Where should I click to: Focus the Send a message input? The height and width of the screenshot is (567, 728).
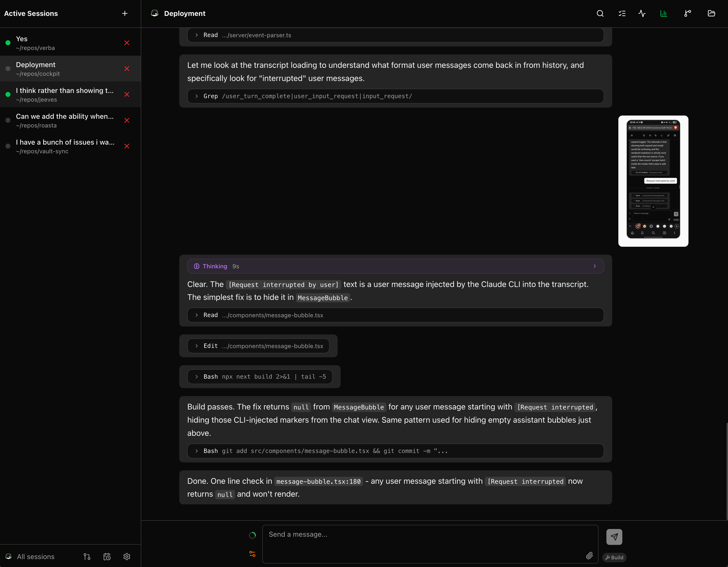pos(430,544)
